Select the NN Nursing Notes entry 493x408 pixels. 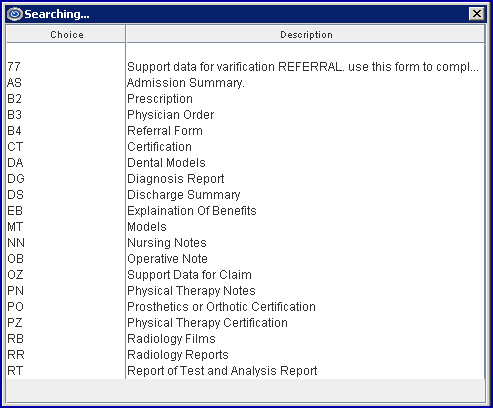(x=246, y=243)
